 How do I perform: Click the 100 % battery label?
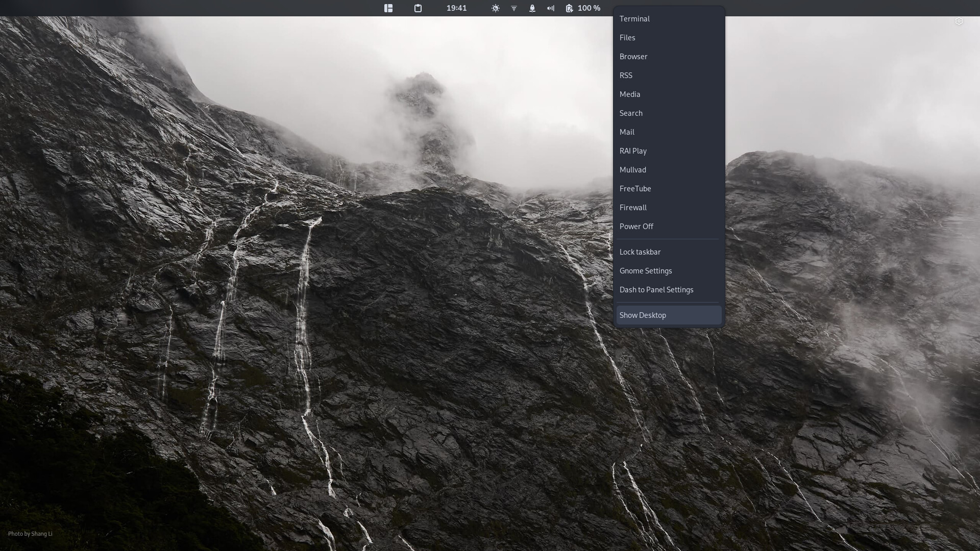pyautogui.click(x=589, y=8)
